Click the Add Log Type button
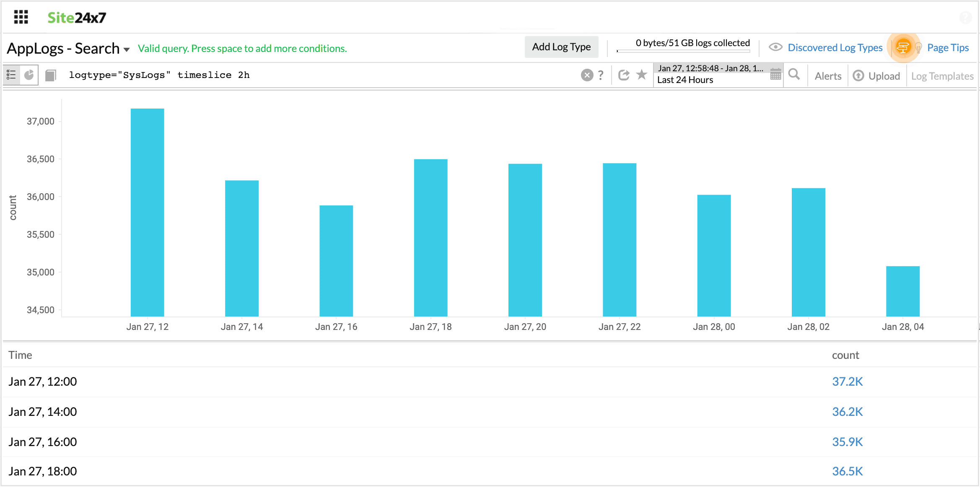This screenshot has height=488, width=980. tap(561, 47)
